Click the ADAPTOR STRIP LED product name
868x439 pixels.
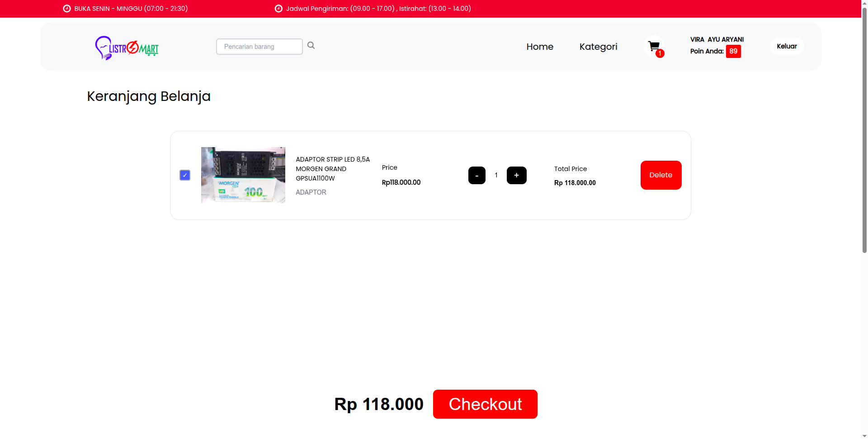pyautogui.click(x=333, y=168)
